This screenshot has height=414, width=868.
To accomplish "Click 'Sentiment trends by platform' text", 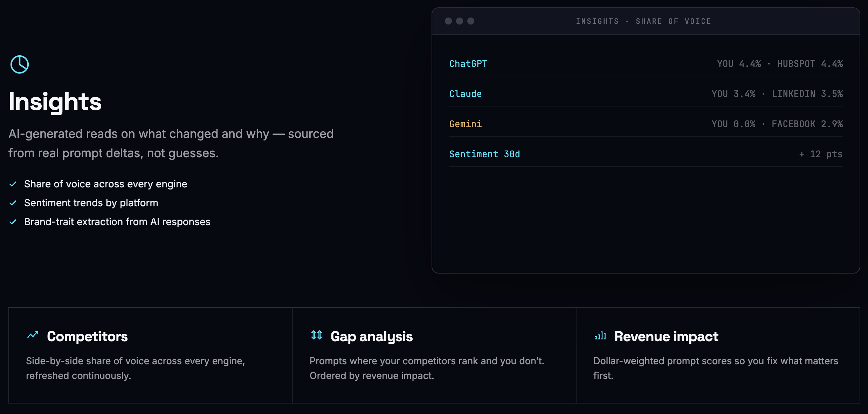I will 91,203.
